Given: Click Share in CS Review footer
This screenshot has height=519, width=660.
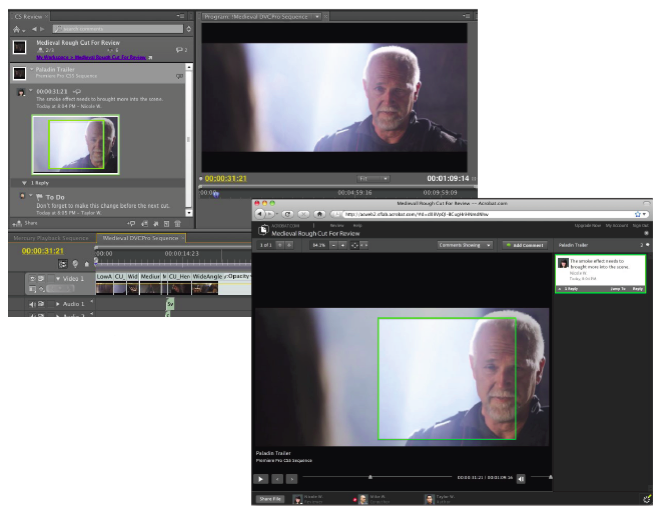Looking at the screenshot, I should coord(25,223).
